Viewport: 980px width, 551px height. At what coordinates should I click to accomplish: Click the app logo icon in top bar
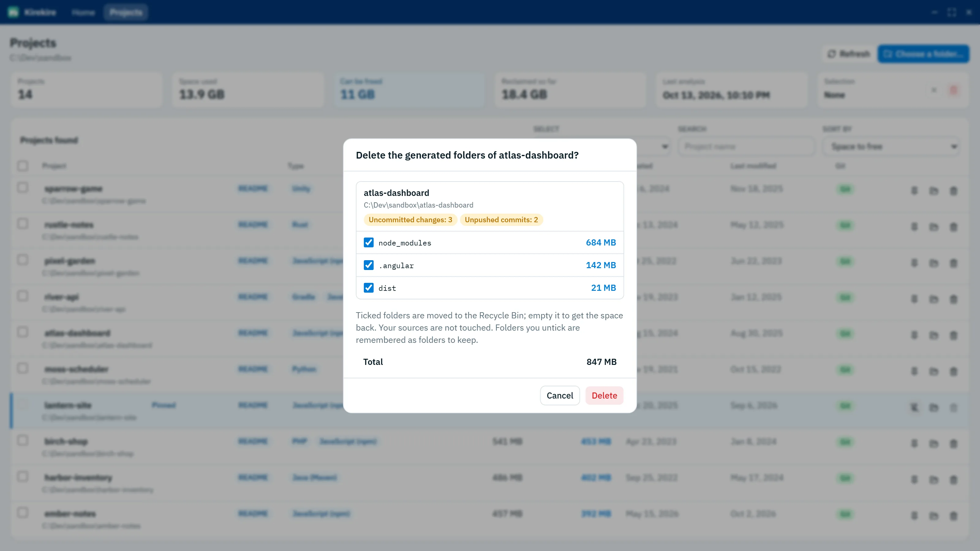tap(13, 13)
